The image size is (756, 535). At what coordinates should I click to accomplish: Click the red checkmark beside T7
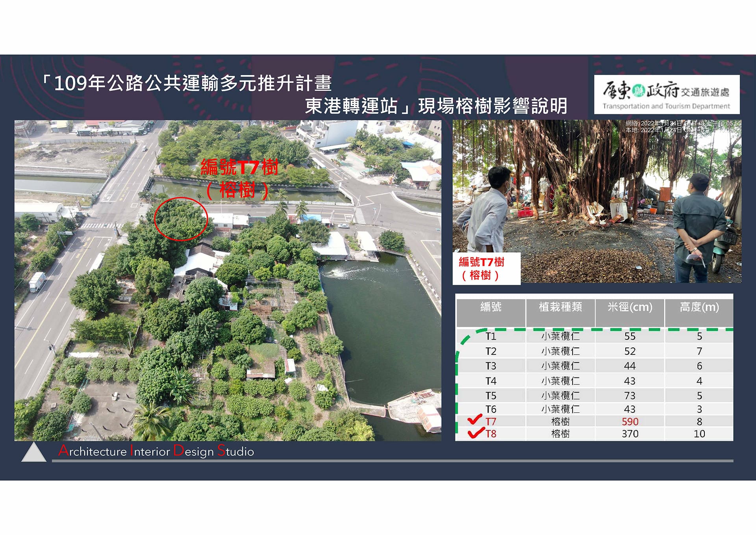(x=474, y=420)
